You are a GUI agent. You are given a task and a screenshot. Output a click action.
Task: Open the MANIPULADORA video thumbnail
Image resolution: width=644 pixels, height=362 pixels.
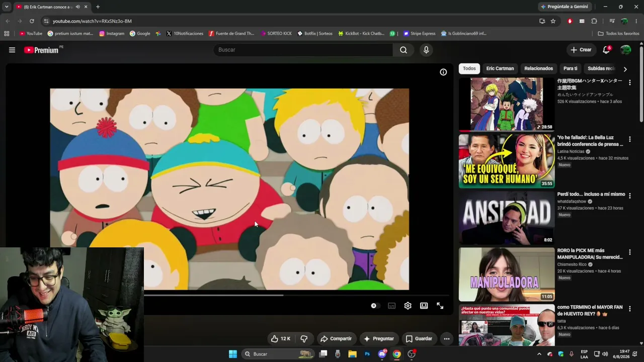(x=507, y=274)
